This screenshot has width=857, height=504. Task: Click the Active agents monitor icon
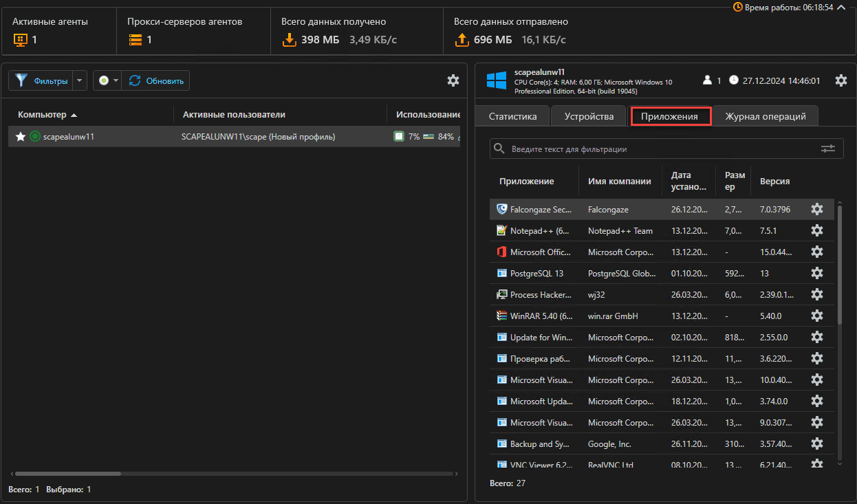tap(19, 40)
